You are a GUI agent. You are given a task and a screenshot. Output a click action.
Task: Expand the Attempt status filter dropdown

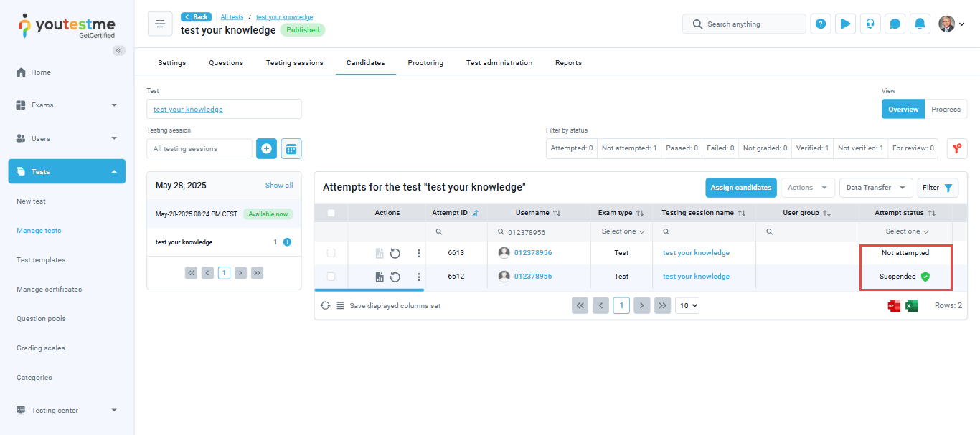click(x=907, y=231)
